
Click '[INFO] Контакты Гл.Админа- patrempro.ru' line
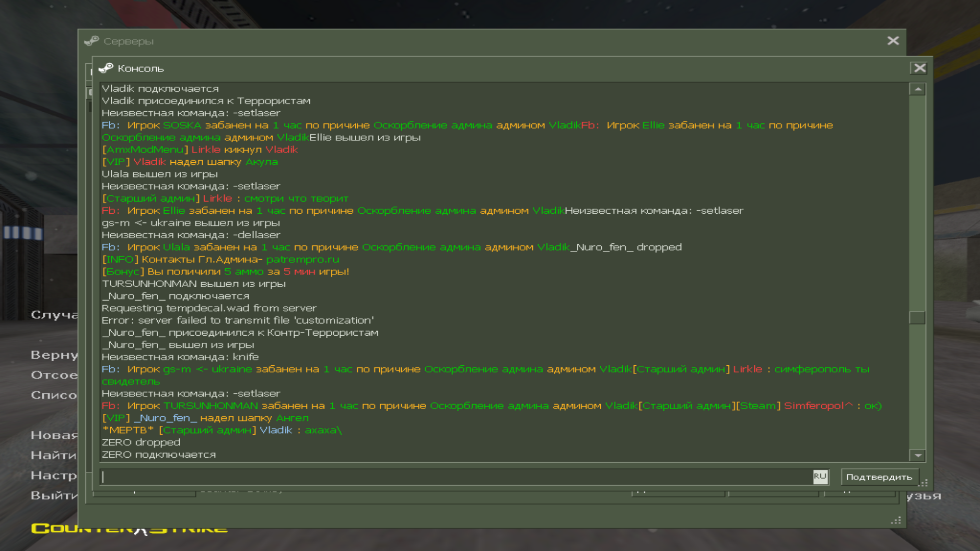pos(220,260)
